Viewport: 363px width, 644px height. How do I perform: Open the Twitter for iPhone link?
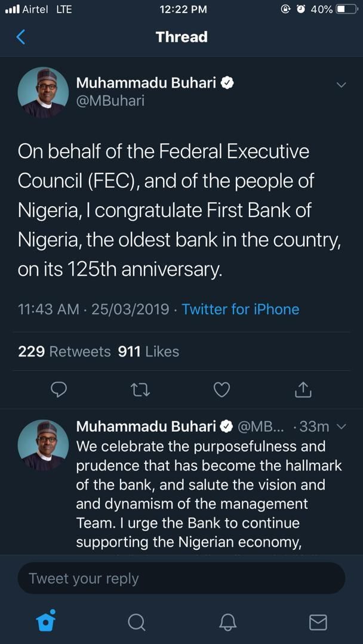[241, 309]
